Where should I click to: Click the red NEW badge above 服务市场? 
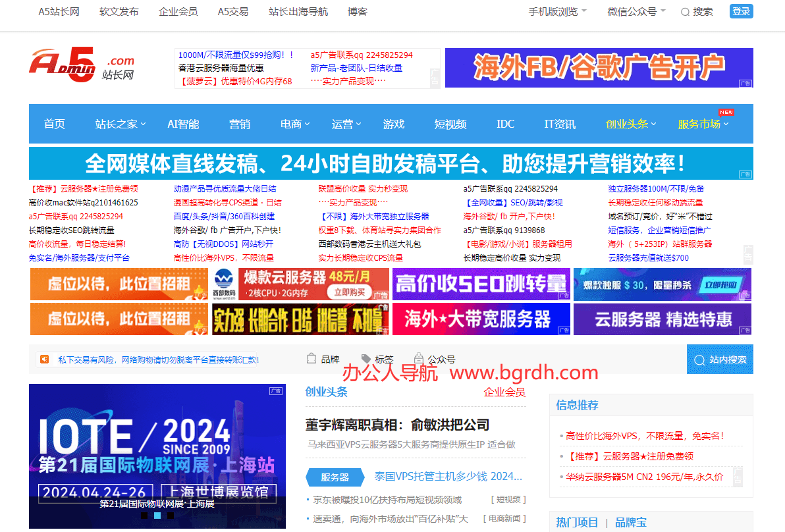pyautogui.click(x=726, y=112)
